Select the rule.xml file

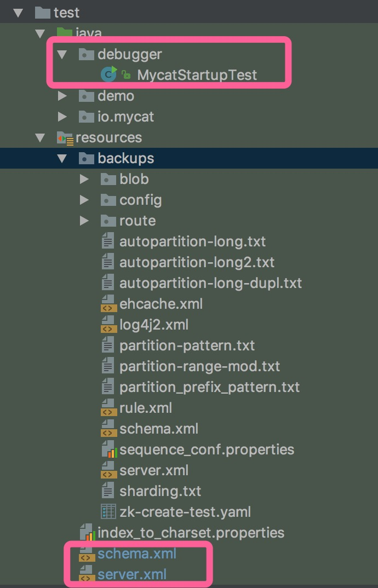(145, 408)
